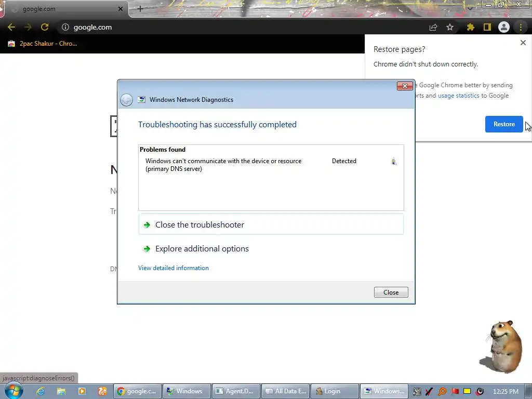Open the usage statistics link
Viewport: 532px width, 399px height.
pos(458,96)
